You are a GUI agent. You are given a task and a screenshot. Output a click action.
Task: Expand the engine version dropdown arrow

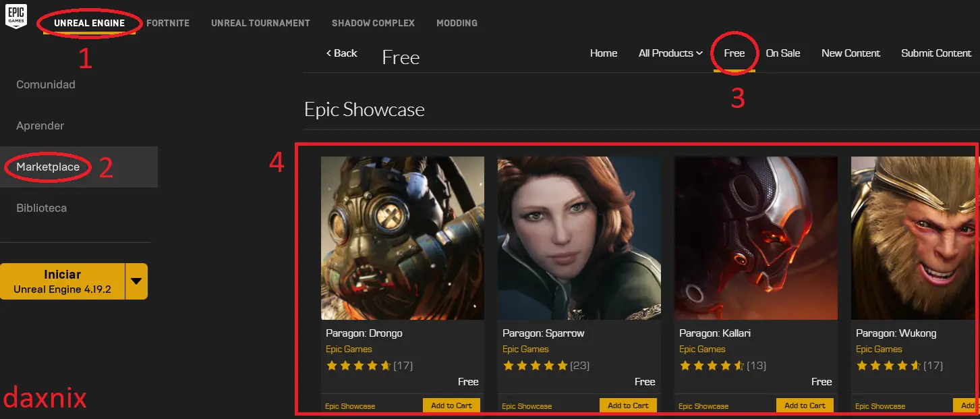point(136,281)
